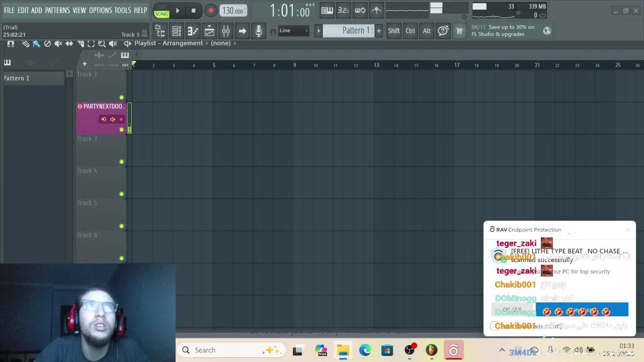Open File Explorer from the taskbar
644x362 pixels.
(343, 350)
